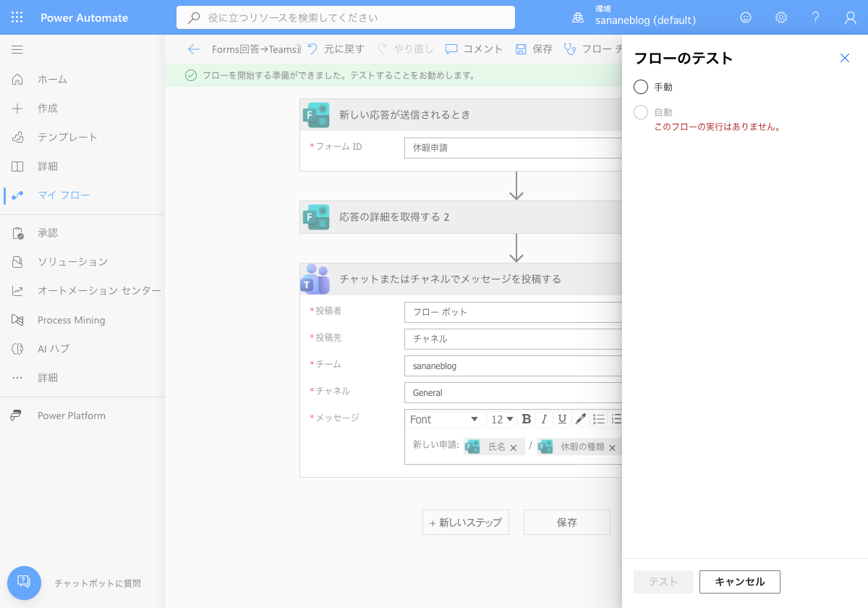
Task: Open コメント in the toolbar
Action: (x=474, y=49)
